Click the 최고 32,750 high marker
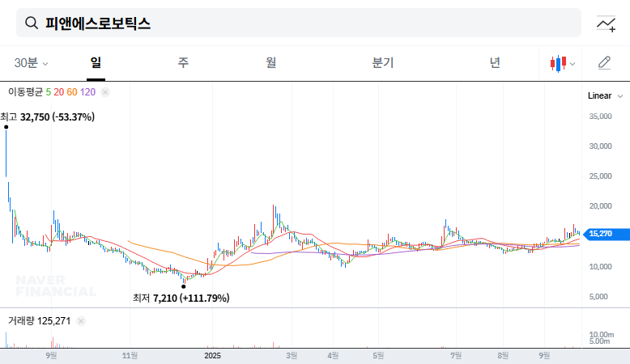The width and height of the screenshot is (630, 364). click(49, 116)
